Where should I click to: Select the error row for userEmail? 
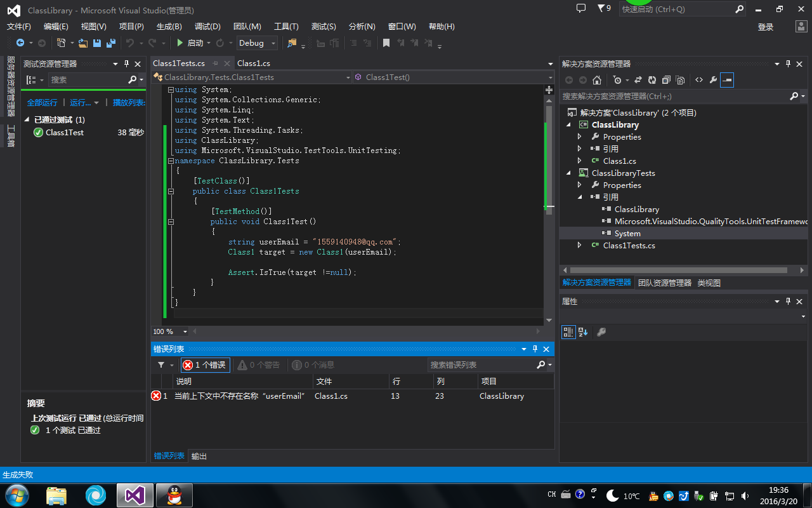coord(352,396)
